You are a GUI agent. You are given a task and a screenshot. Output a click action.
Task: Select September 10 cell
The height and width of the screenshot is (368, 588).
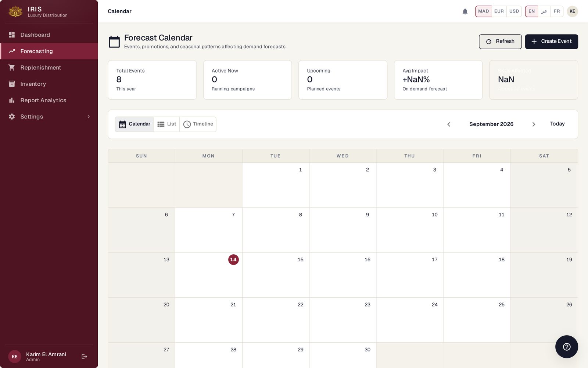pos(410,230)
